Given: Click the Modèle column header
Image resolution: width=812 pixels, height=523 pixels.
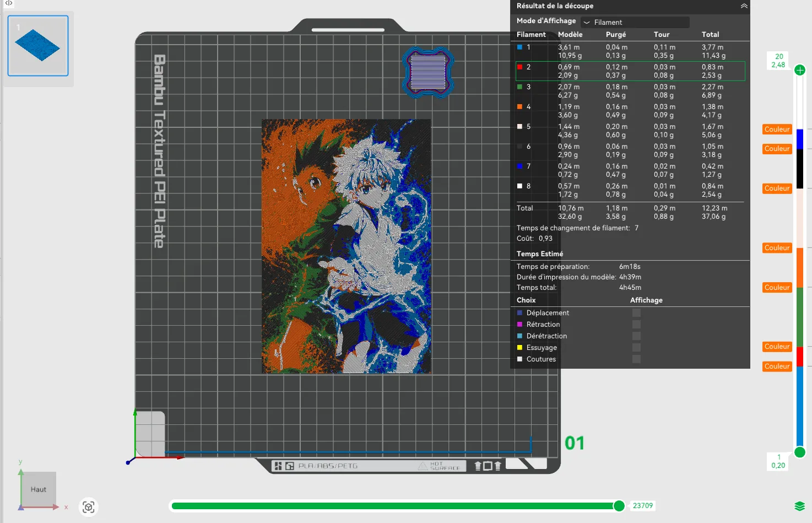Looking at the screenshot, I should (x=570, y=34).
